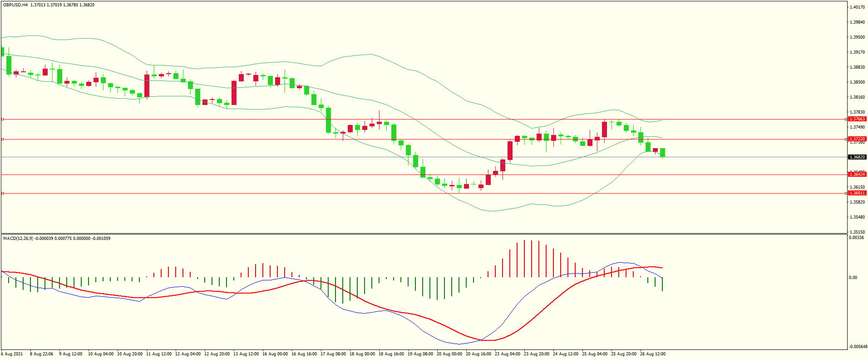Image resolution: width=868 pixels, height=359 pixels.
Task: Click the 1.35820 price scale value
Action: [857, 202]
